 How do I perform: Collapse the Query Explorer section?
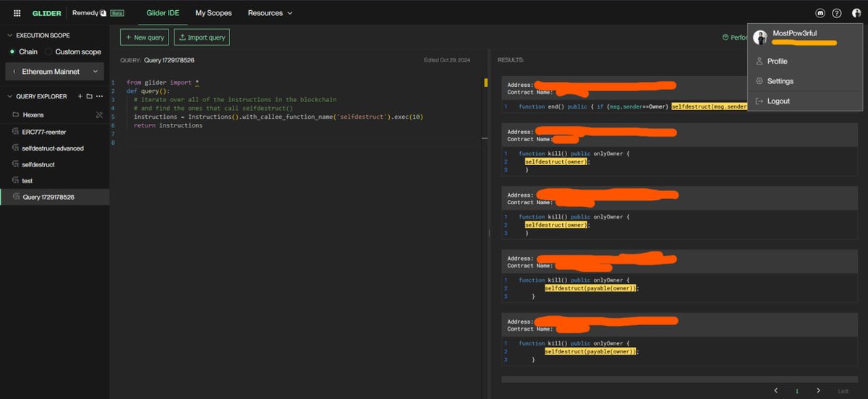tap(9, 96)
